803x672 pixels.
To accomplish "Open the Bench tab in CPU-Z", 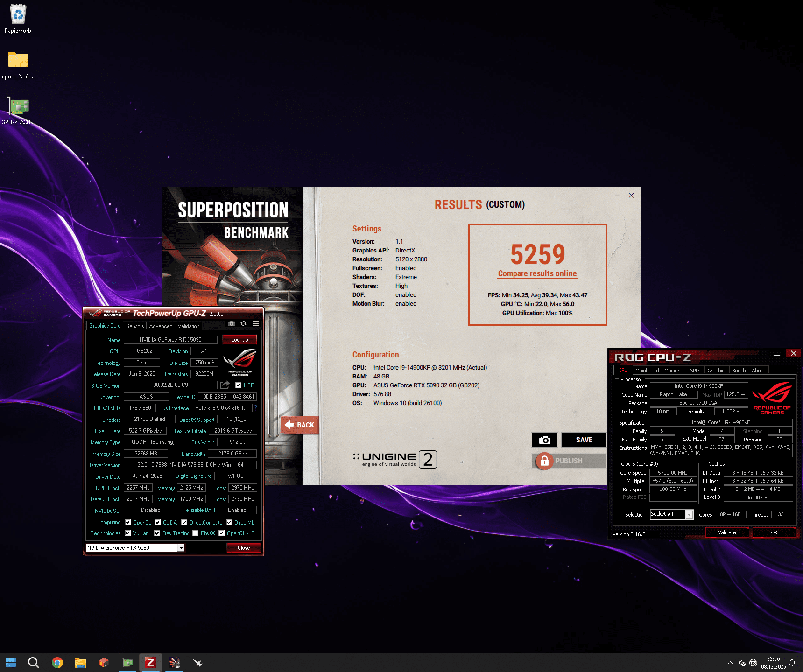I will tap(739, 370).
